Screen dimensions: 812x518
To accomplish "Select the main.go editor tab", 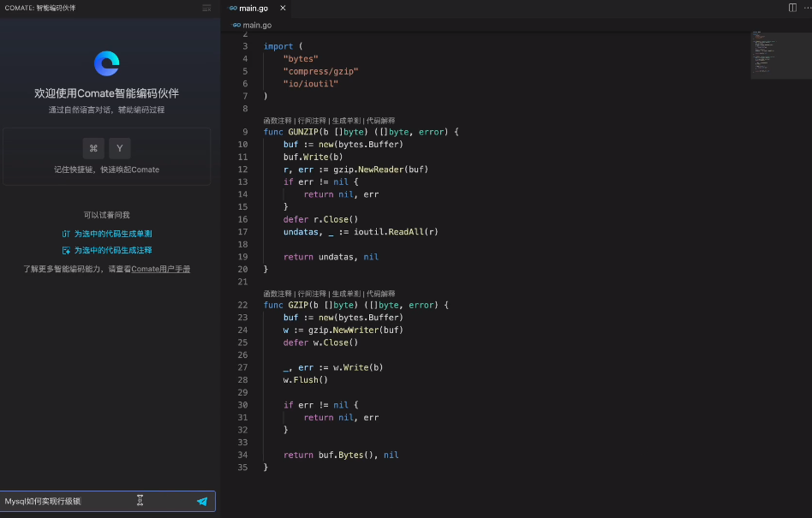I will coord(254,9).
